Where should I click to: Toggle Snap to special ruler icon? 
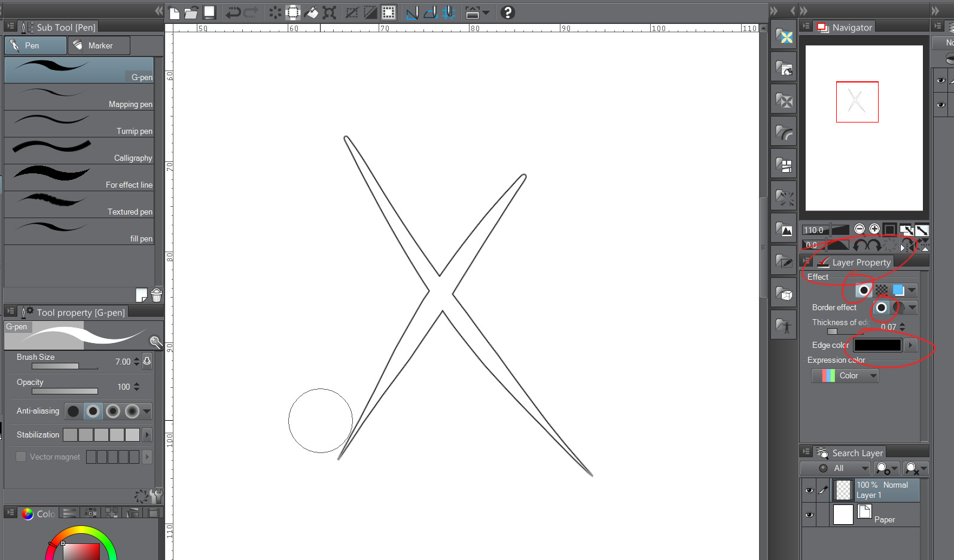tap(431, 13)
